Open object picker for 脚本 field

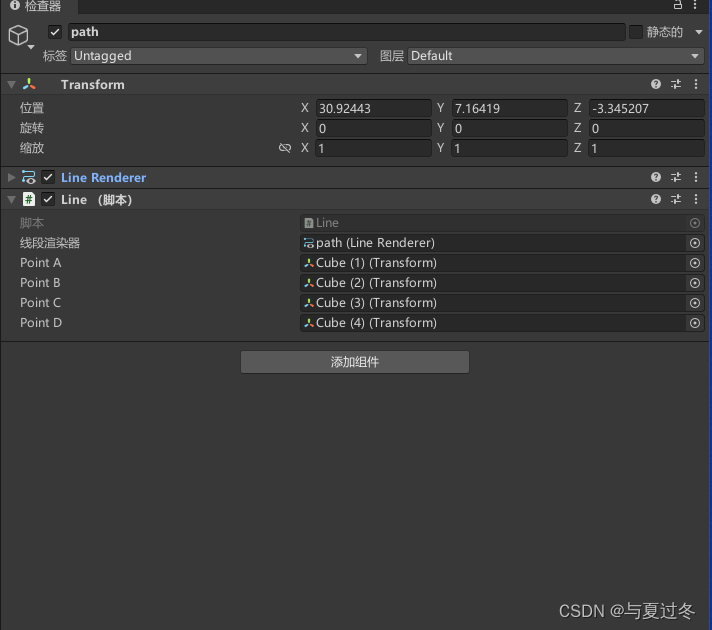tap(695, 223)
